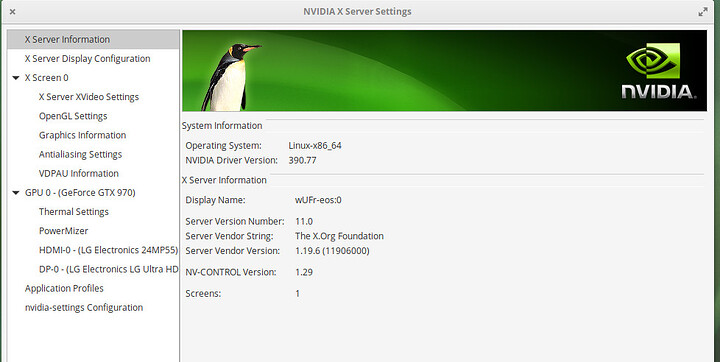Open X Server Display Configuration

(x=87, y=59)
